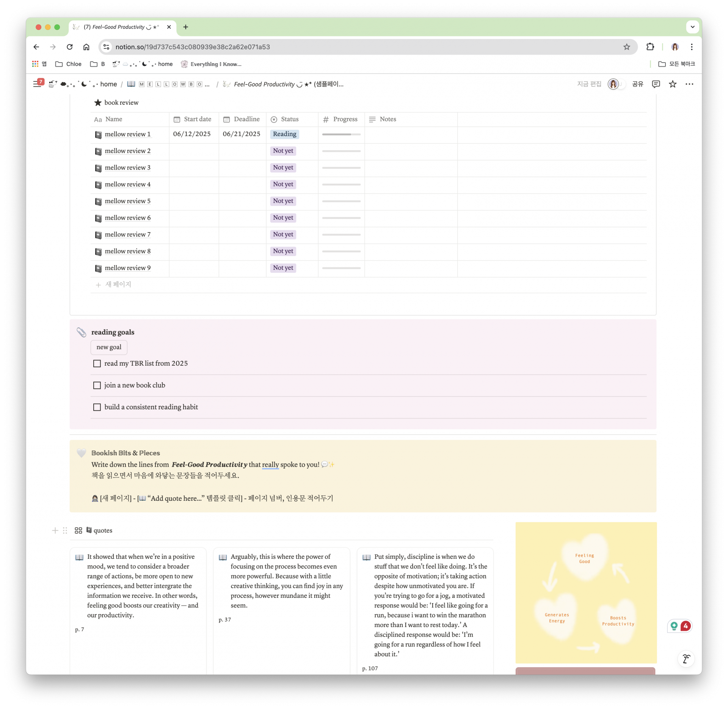728x709 pixels.
Task: Click the quotes block drag handle
Action: [65, 530]
